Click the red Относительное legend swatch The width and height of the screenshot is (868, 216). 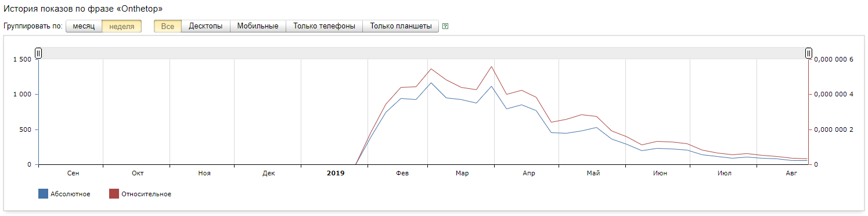pos(114,194)
